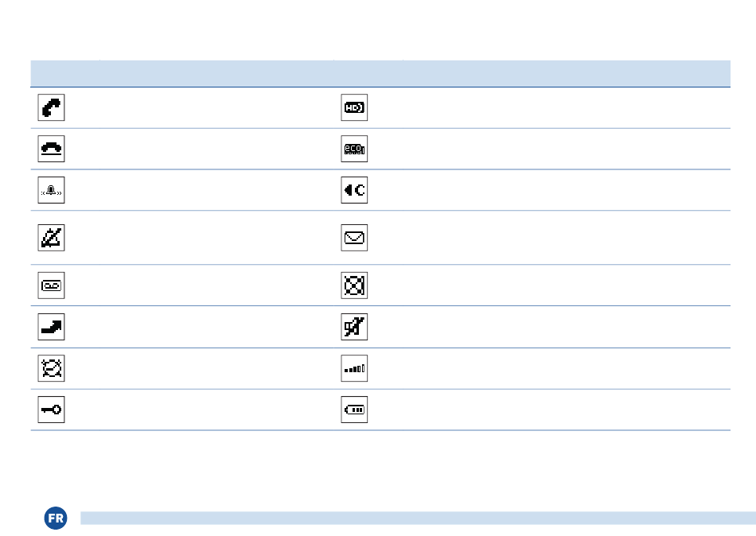Select the signal strength bars icon
Screen dimensions: 756x536
[354, 368]
